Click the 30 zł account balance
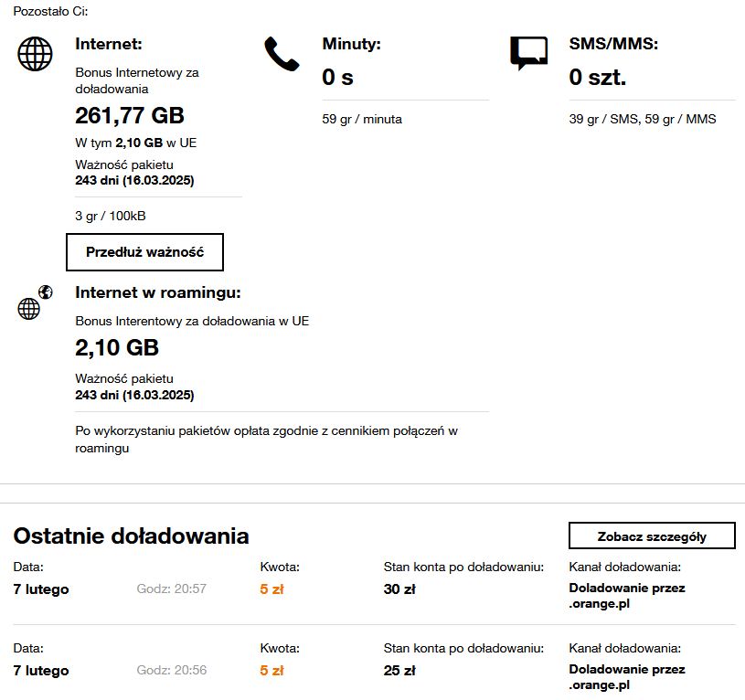This screenshot has width=745, height=700. (399, 589)
